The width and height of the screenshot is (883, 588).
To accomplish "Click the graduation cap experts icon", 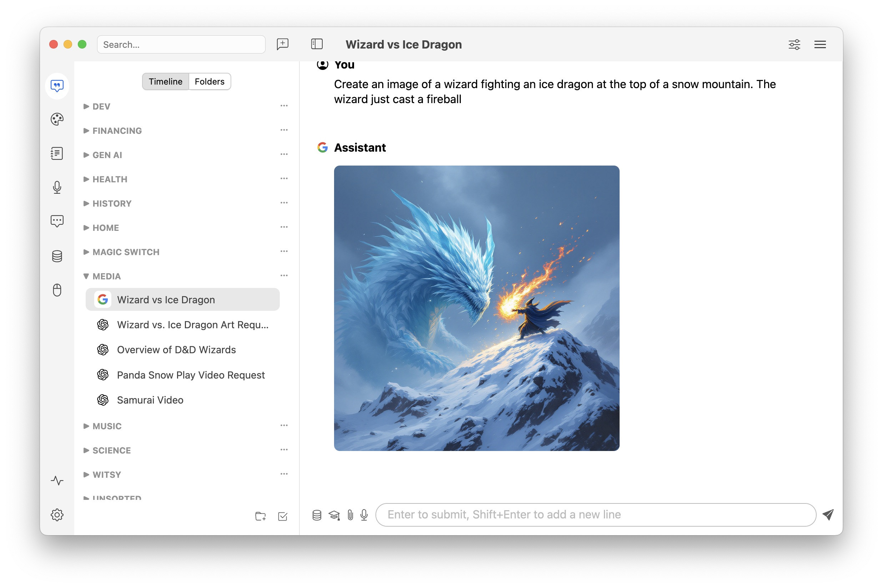I will (x=334, y=515).
